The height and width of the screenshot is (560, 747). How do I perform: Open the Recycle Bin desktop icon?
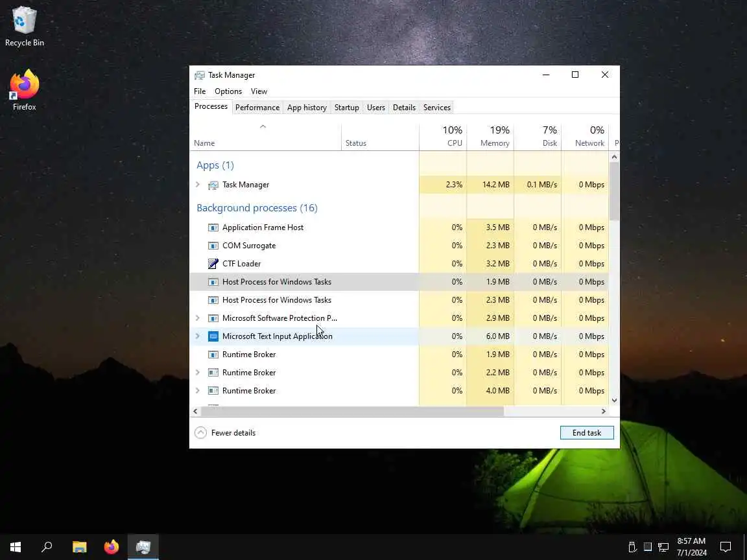tap(24, 27)
